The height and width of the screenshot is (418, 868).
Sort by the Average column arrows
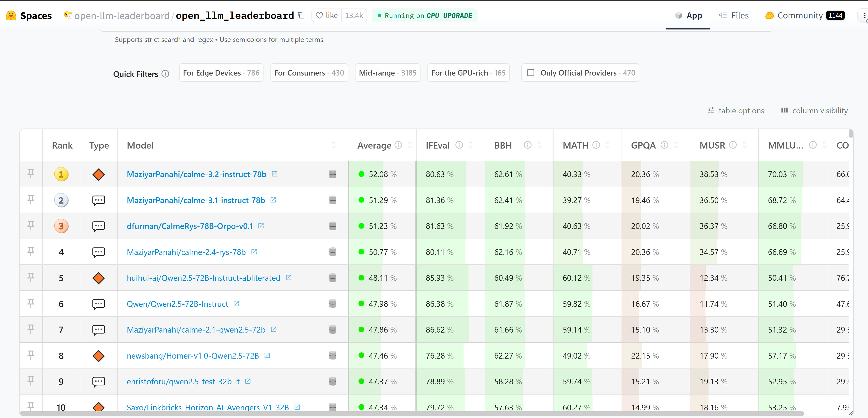click(x=410, y=145)
